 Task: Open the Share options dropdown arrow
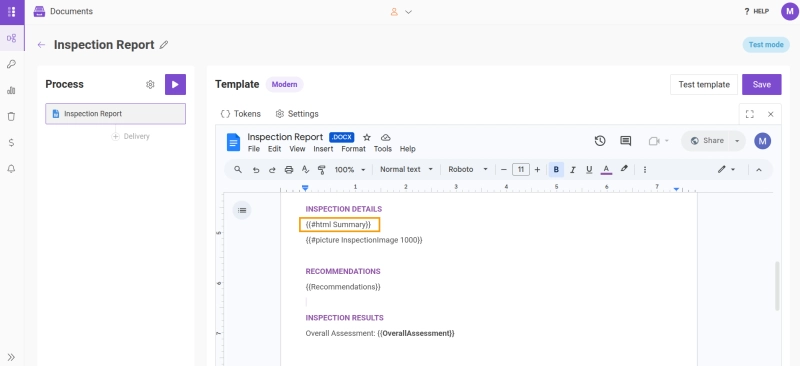click(737, 141)
